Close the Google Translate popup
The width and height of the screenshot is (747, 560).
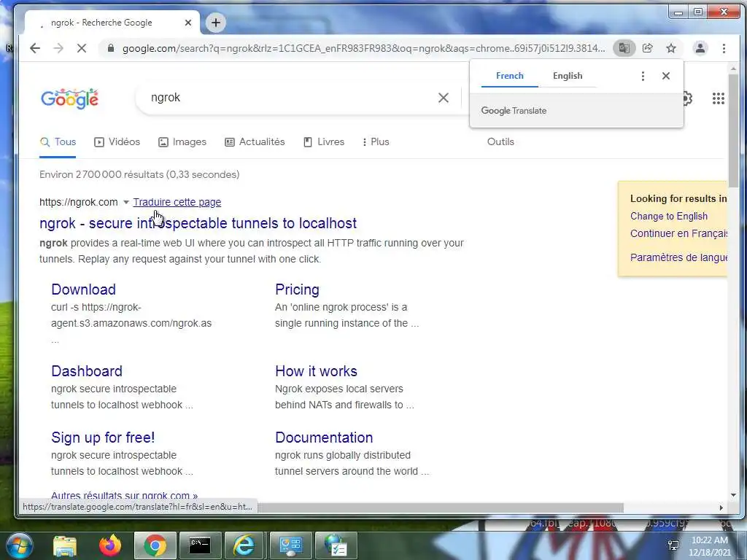coord(666,76)
